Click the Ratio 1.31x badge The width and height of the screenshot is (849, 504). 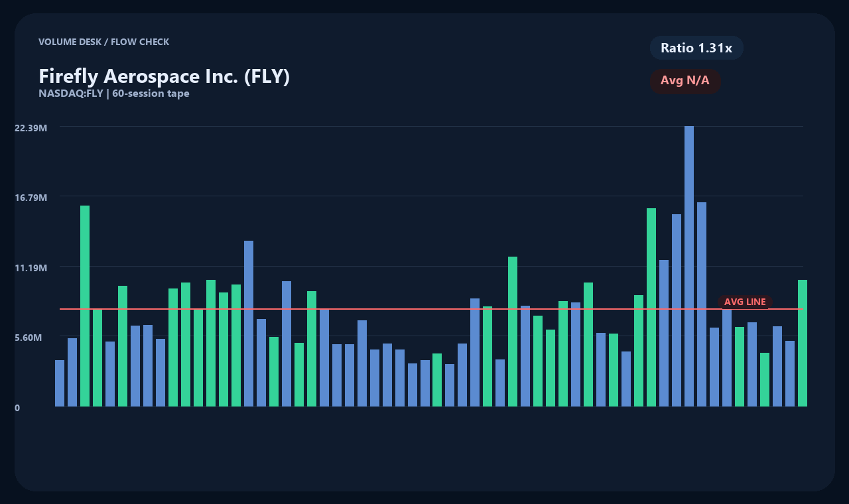[696, 48]
